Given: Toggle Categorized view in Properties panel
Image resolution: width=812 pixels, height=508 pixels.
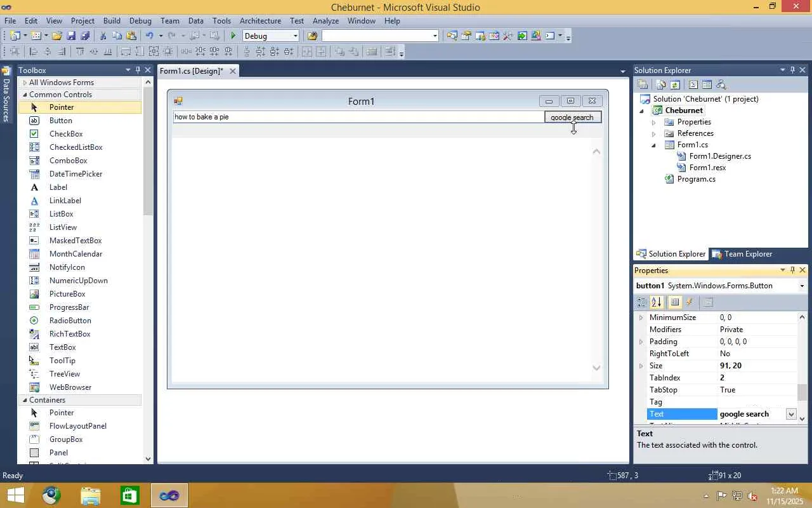Looking at the screenshot, I should [x=642, y=302].
